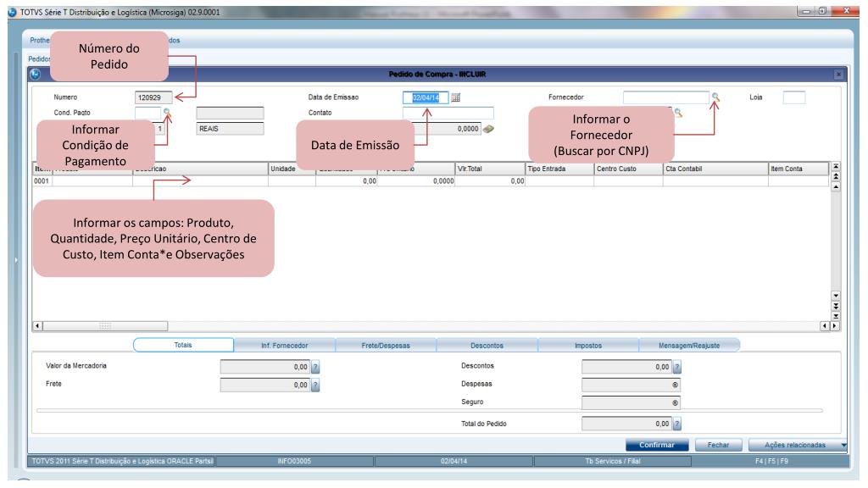Click the 02/04/14 date in status bar
Viewport: 868px width, 488px height.
pyautogui.click(x=454, y=462)
